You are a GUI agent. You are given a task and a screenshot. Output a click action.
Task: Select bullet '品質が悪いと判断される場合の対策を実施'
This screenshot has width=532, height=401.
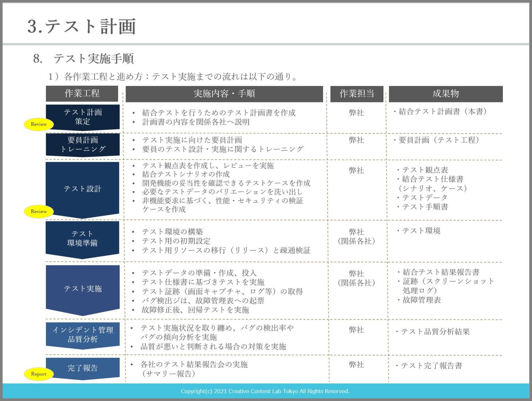[x=213, y=347]
